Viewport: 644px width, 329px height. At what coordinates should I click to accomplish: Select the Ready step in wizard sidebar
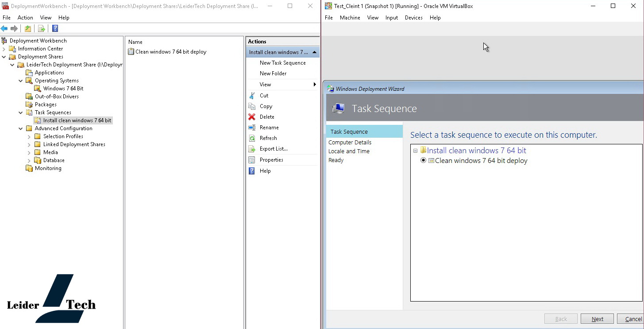336,160
